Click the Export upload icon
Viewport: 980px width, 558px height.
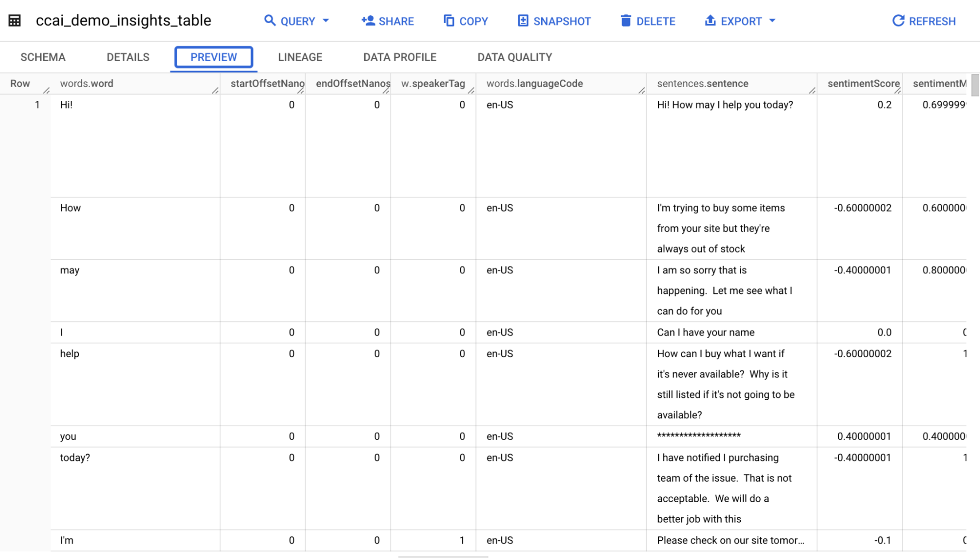tap(710, 21)
